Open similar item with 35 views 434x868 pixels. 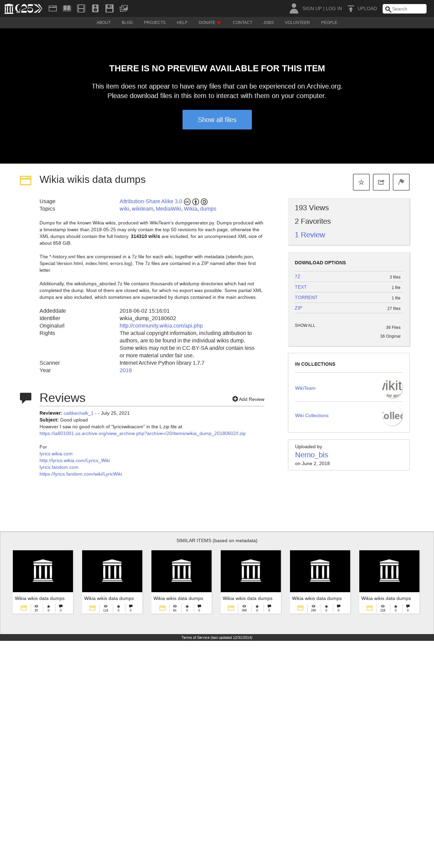(43, 582)
